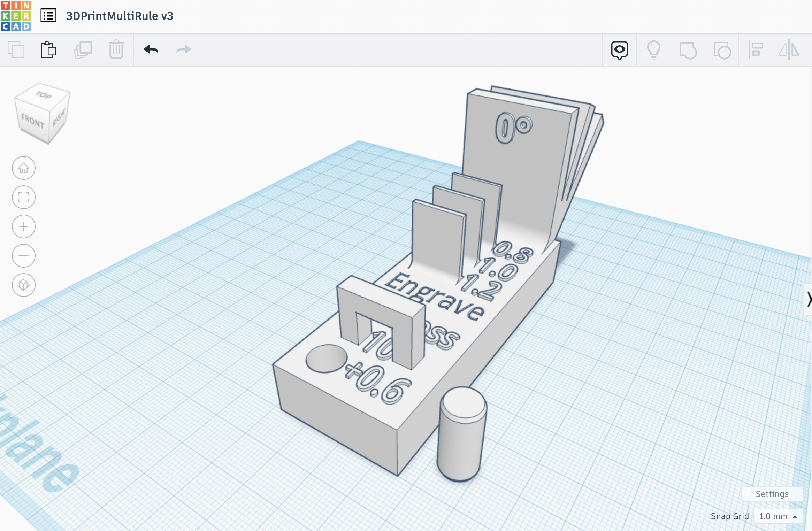Image resolution: width=812 pixels, height=531 pixels.
Task: Click the Duplicate and repeat icon
Action: coord(83,49)
